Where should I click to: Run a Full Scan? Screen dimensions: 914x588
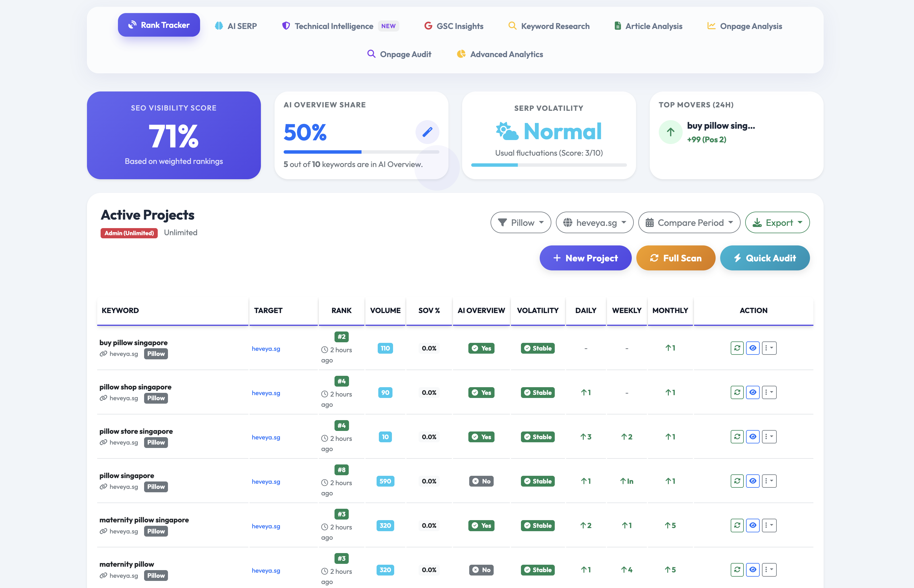pyautogui.click(x=675, y=258)
